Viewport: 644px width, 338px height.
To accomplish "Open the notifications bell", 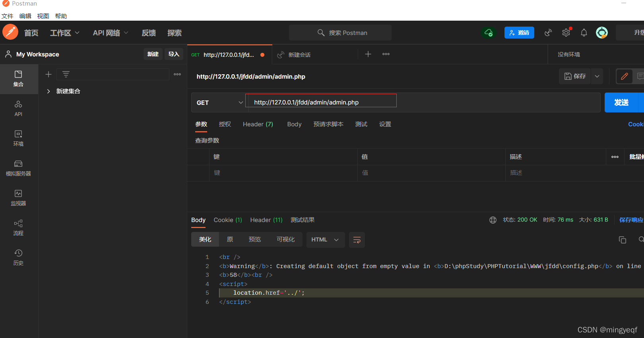I will 584,33.
